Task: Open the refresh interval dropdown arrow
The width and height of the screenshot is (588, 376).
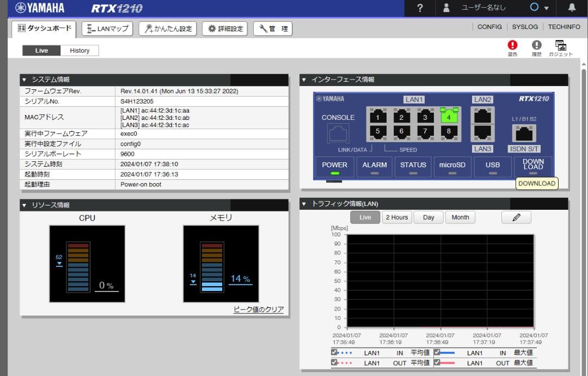Action: click(547, 8)
